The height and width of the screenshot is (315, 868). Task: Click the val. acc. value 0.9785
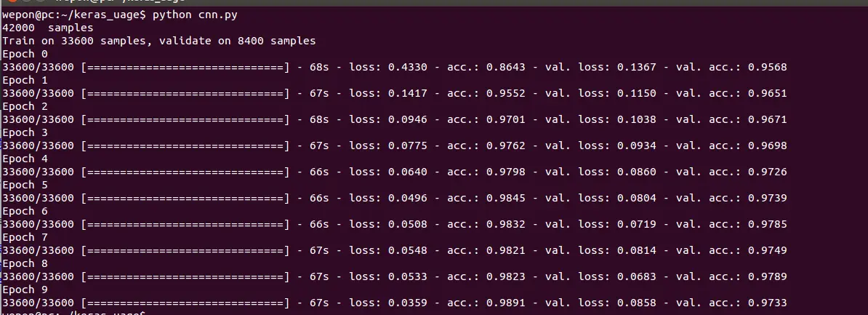point(767,224)
